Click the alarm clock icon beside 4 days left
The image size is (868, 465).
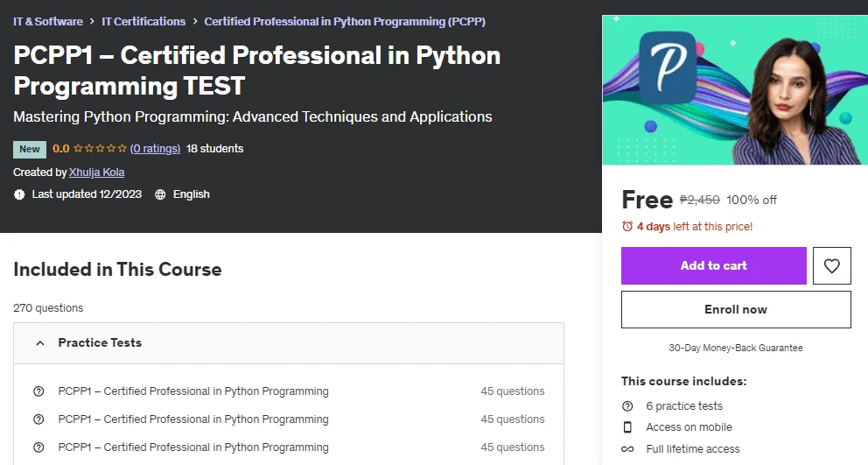point(627,226)
